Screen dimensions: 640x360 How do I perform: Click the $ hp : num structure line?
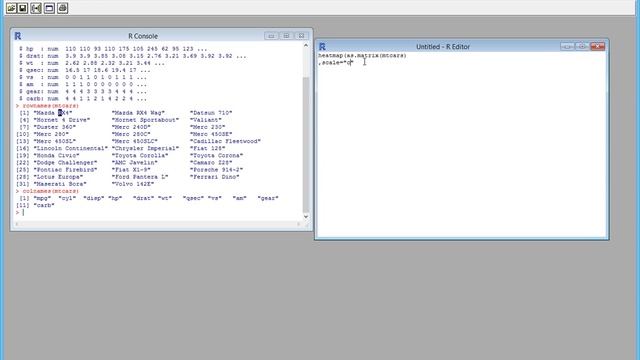(113, 49)
